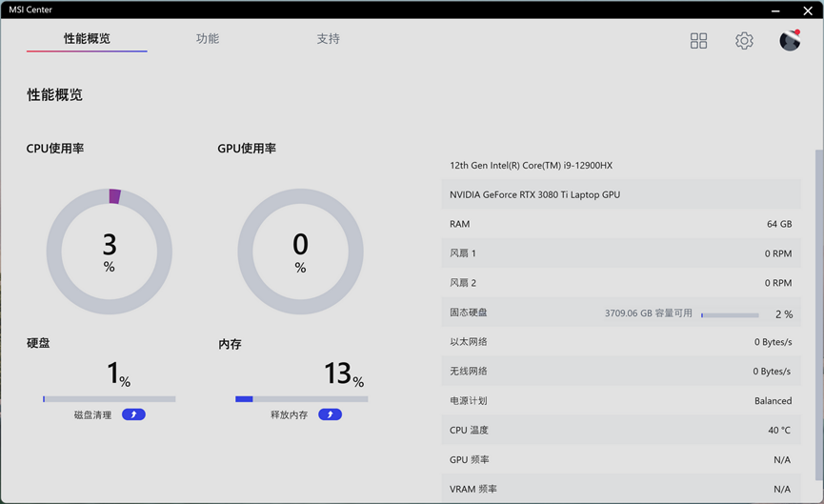The height and width of the screenshot is (504, 824).
Task: Click the CPU 温度 row
Action: click(x=621, y=430)
